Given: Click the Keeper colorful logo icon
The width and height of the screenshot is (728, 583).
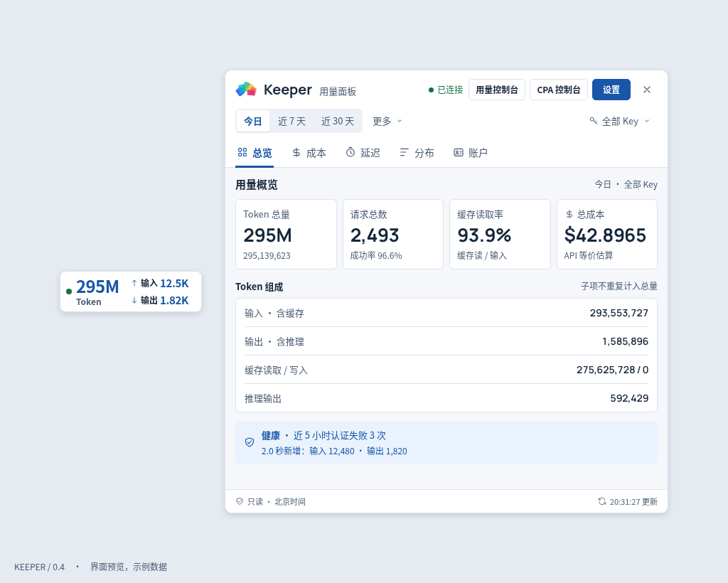Looking at the screenshot, I should (246, 89).
